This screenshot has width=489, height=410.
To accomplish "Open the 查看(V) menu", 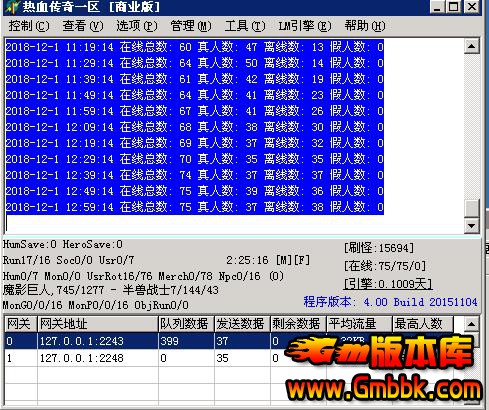I will pos(83,26).
